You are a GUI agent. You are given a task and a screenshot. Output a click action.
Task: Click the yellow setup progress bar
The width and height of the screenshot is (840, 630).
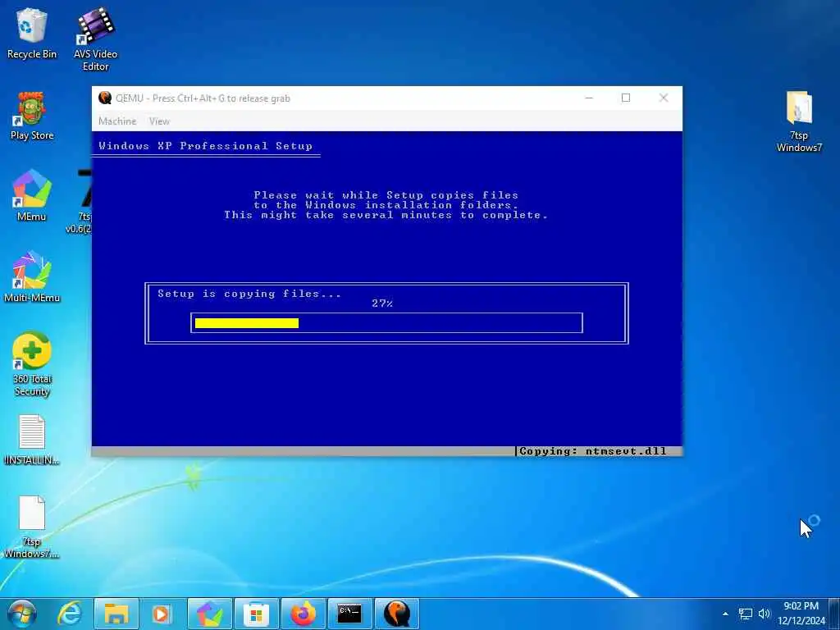(x=247, y=323)
